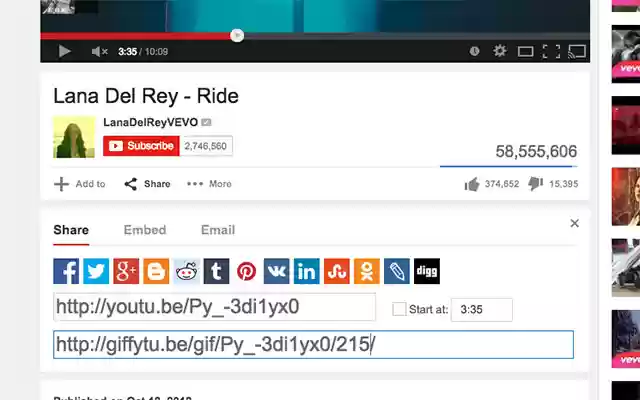Share on Odnoklassniki
Screen dimensions: 640x400
pos(367,271)
